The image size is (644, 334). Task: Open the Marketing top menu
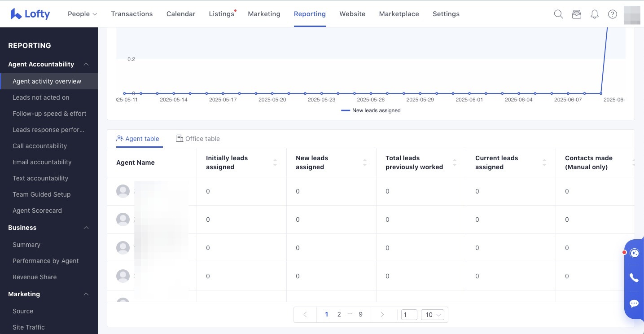click(264, 14)
